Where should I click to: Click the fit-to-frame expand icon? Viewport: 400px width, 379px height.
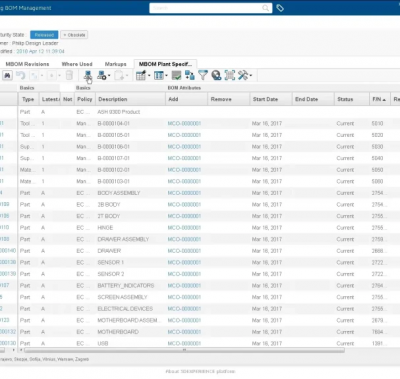(230, 75)
